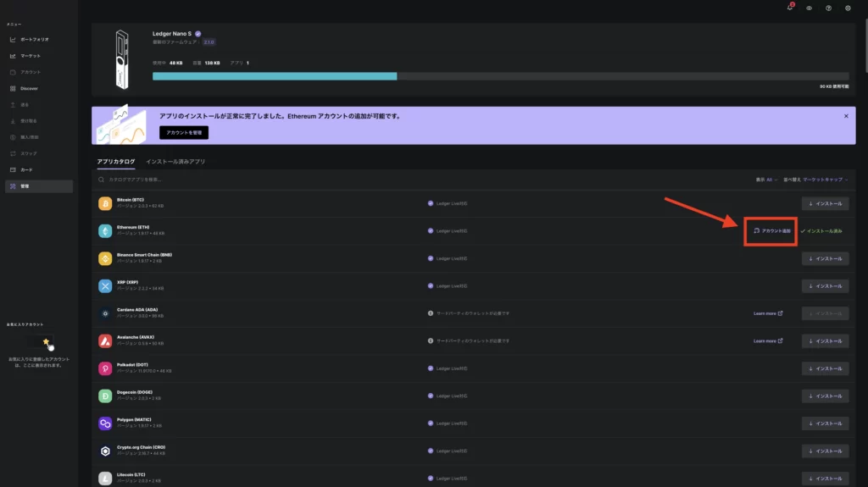Install the Binance Smart Chain app
This screenshot has height=487, width=868.
point(825,258)
